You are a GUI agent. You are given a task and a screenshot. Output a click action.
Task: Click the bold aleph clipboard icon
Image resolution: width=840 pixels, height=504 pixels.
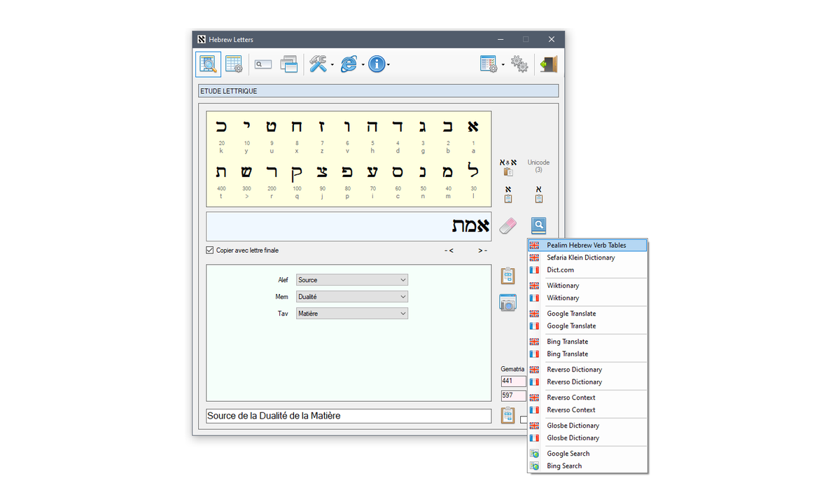pos(508,194)
